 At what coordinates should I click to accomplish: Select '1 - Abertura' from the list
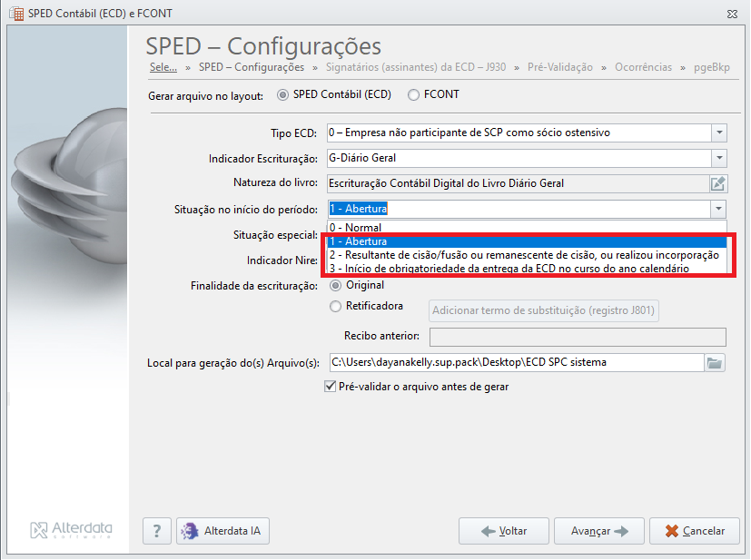click(x=527, y=241)
